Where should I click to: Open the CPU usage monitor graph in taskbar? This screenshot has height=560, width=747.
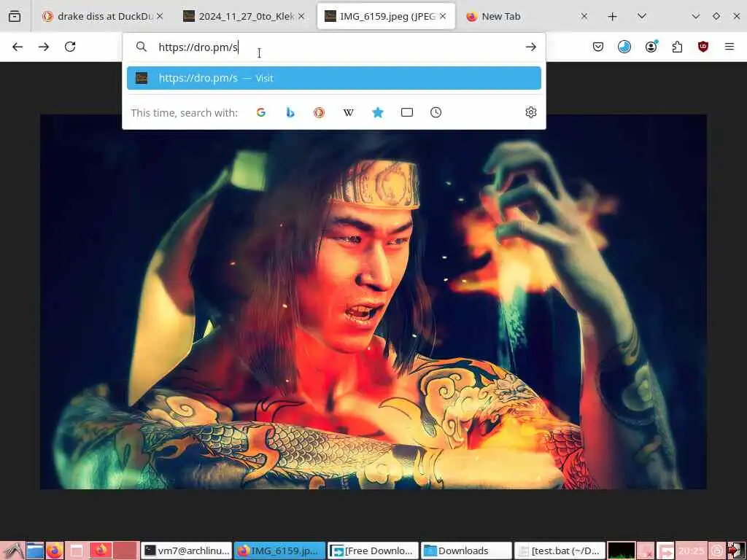tap(622, 551)
